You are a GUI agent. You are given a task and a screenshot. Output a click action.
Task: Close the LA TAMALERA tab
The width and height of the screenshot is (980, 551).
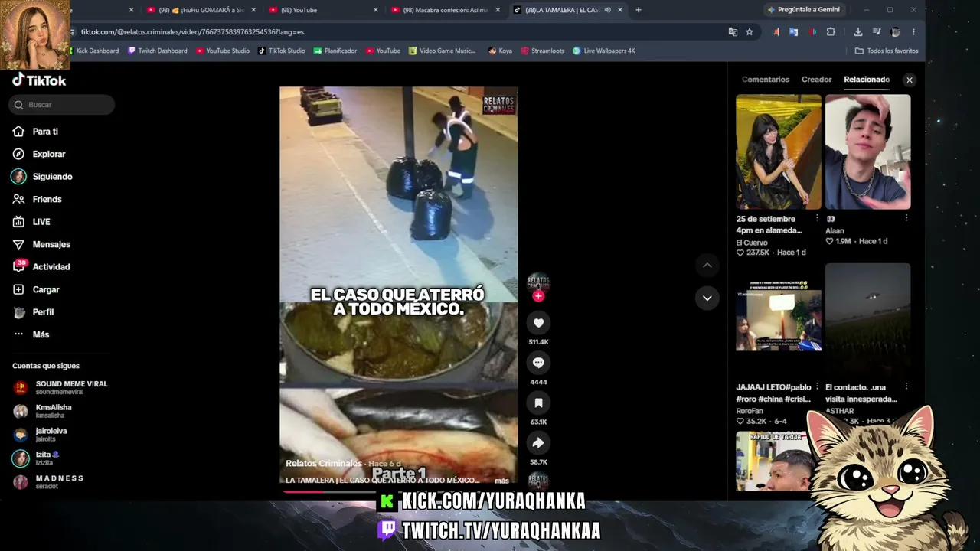pos(620,10)
